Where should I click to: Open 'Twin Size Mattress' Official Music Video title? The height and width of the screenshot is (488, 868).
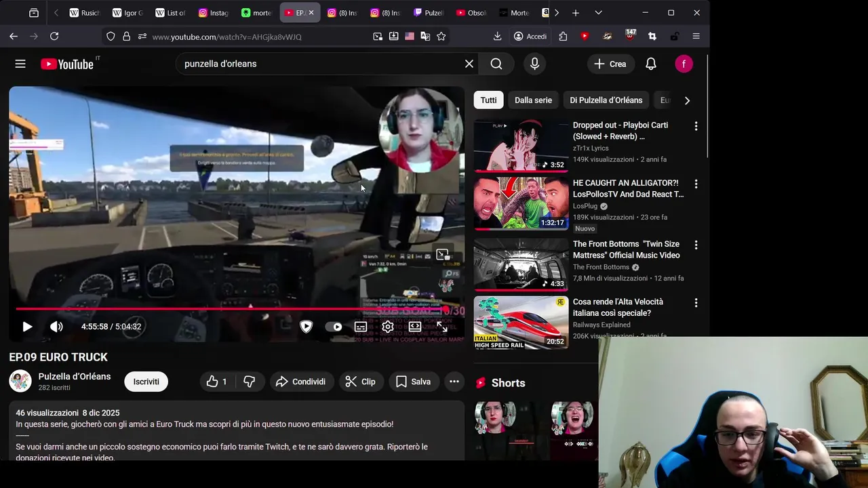pyautogui.click(x=627, y=249)
